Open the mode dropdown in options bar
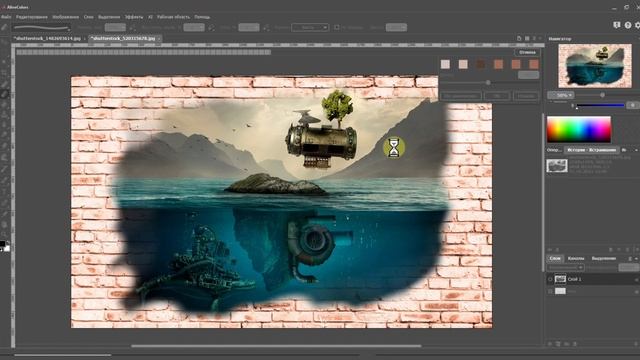This screenshot has width=640, height=360. pyautogui.click(x=310, y=27)
